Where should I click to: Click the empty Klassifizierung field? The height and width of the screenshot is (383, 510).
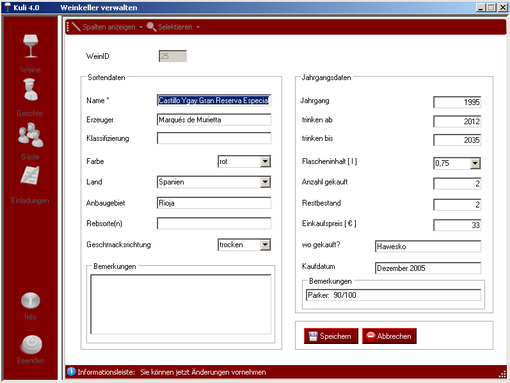coord(214,138)
